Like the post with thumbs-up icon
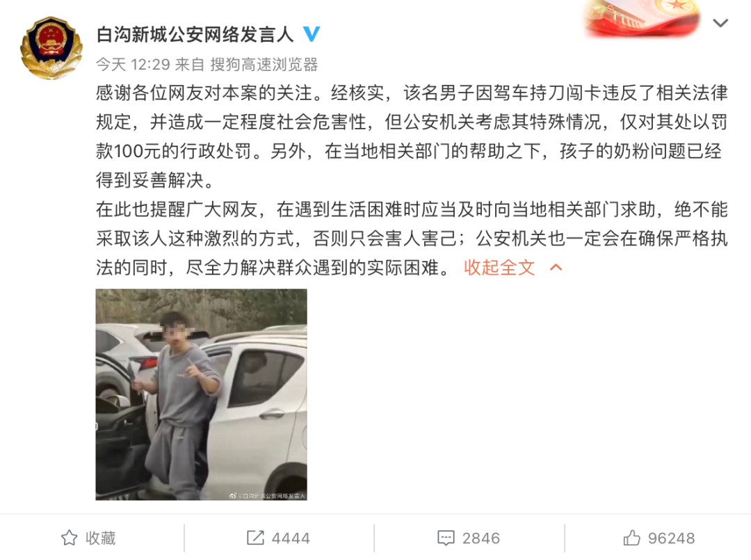 click(x=631, y=538)
